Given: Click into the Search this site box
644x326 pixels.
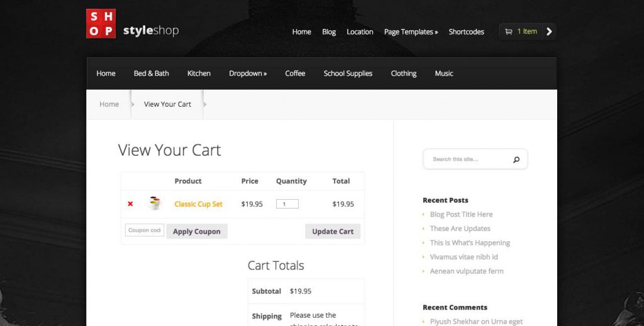Looking at the screenshot, I should click(469, 160).
